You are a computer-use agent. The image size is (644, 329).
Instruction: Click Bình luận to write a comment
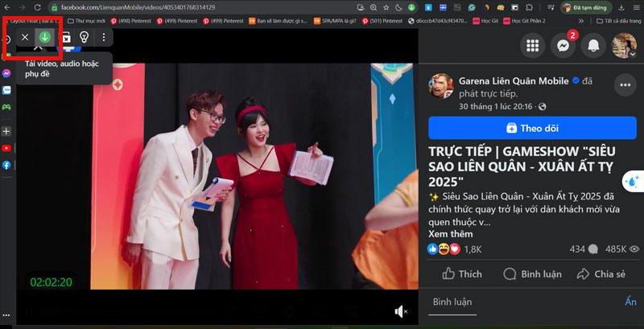pos(532,274)
